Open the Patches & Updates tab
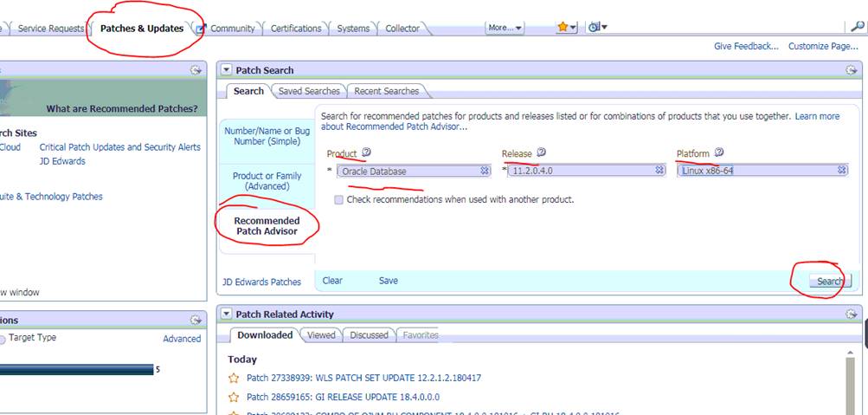 click(x=142, y=29)
